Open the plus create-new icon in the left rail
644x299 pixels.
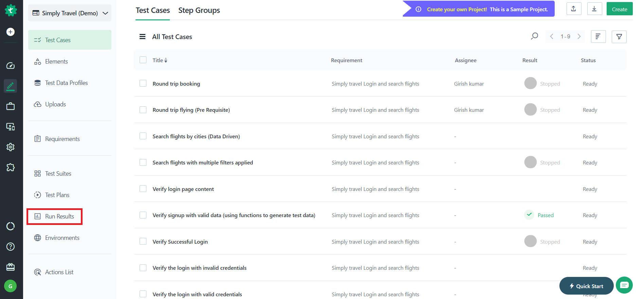tap(11, 32)
